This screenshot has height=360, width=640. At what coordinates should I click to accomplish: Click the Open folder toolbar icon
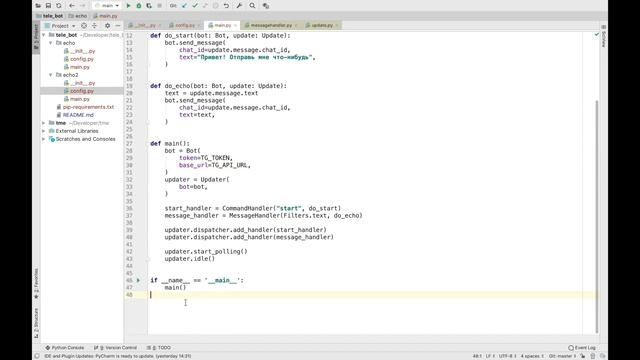pyautogui.click(x=38, y=6)
